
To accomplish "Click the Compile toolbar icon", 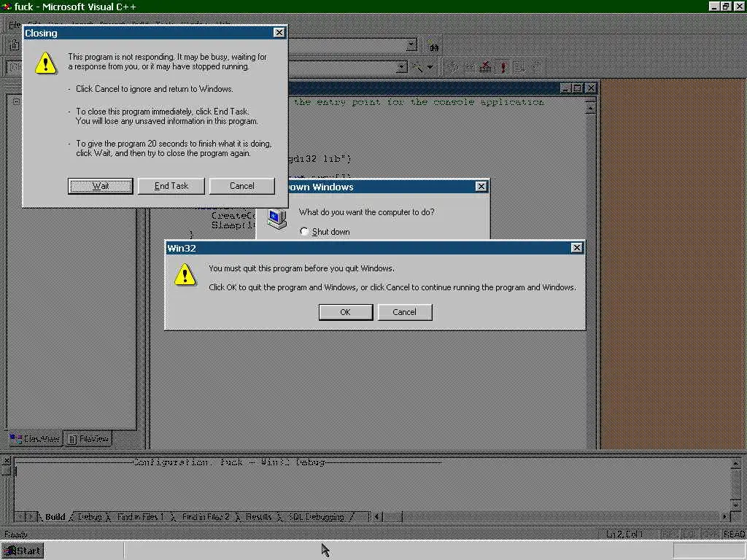I will click(452, 67).
